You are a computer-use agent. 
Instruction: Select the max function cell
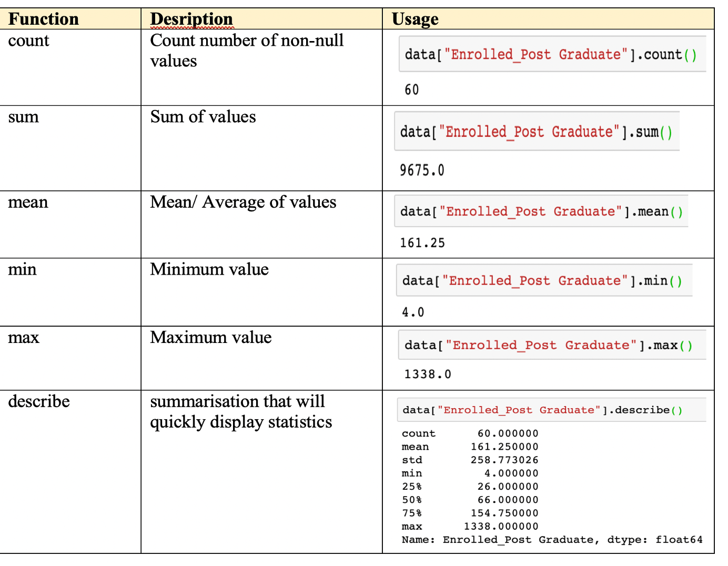click(x=23, y=337)
